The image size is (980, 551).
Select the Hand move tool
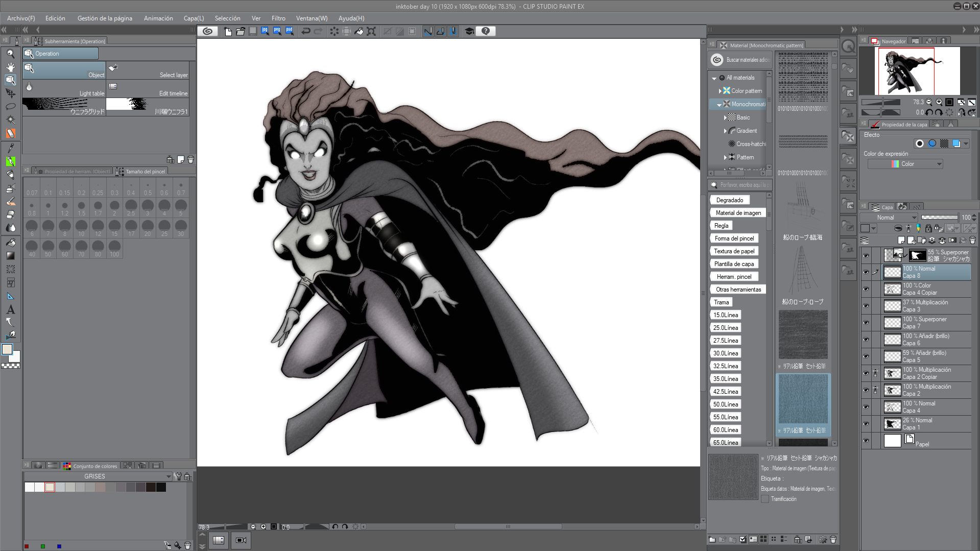(x=10, y=67)
